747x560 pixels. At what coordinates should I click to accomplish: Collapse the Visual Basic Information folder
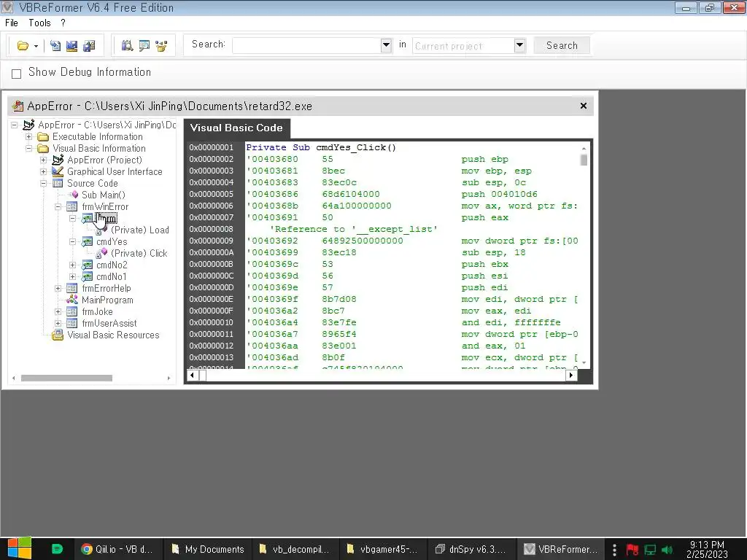[x=29, y=149]
